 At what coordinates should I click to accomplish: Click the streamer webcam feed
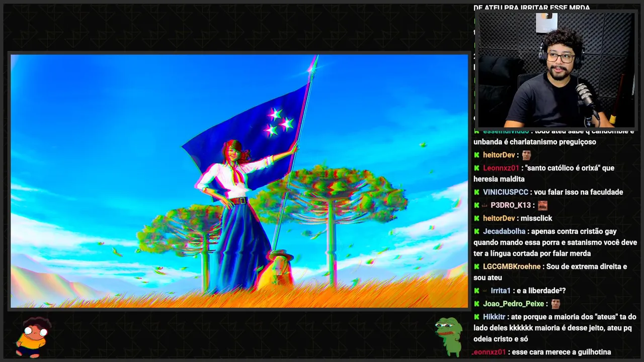(x=555, y=70)
